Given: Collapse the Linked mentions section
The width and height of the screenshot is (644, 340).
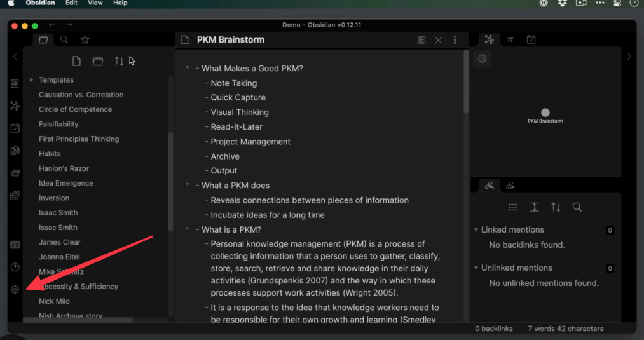Looking at the screenshot, I should point(476,229).
